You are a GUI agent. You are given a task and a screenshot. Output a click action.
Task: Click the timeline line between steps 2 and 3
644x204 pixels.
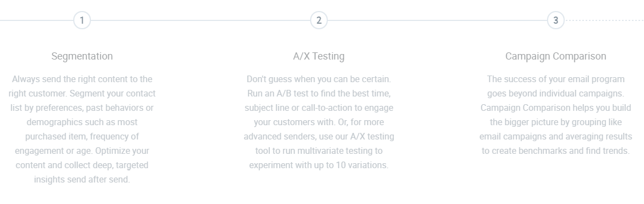click(x=437, y=20)
